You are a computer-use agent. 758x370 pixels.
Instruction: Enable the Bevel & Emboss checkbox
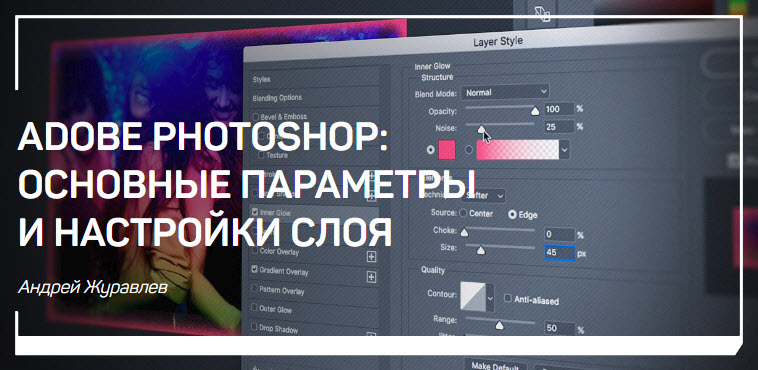click(x=255, y=117)
